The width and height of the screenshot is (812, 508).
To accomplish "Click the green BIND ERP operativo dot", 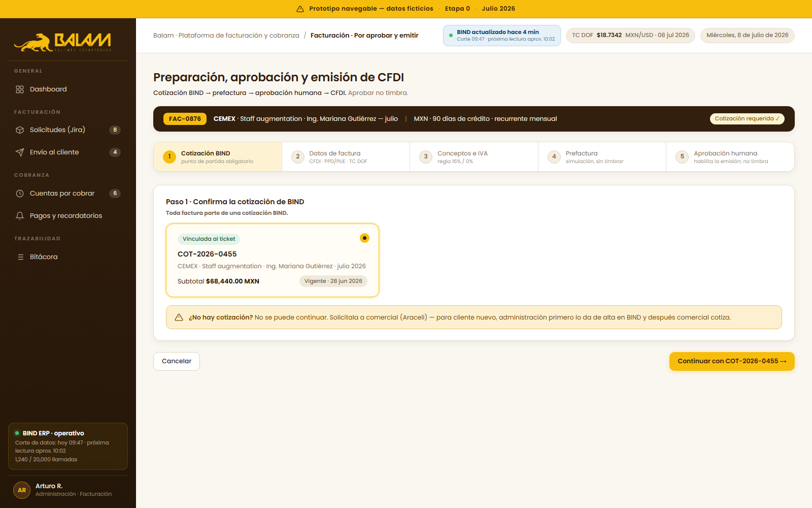I will coord(17,433).
